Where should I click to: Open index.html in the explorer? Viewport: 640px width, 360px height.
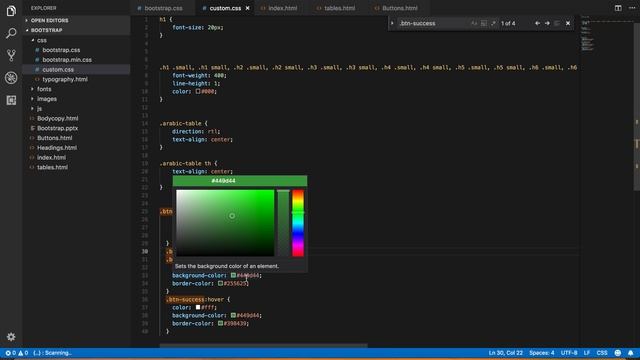pos(51,158)
